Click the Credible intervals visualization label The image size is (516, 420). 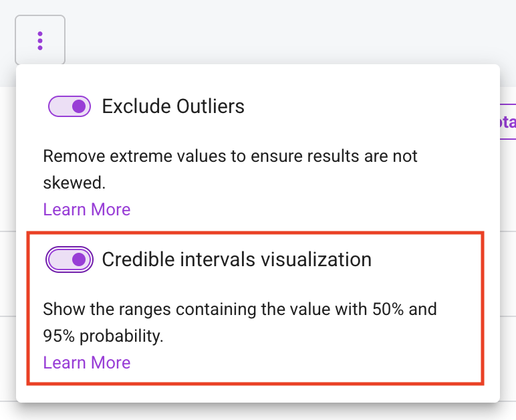pyautogui.click(x=237, y=259)
